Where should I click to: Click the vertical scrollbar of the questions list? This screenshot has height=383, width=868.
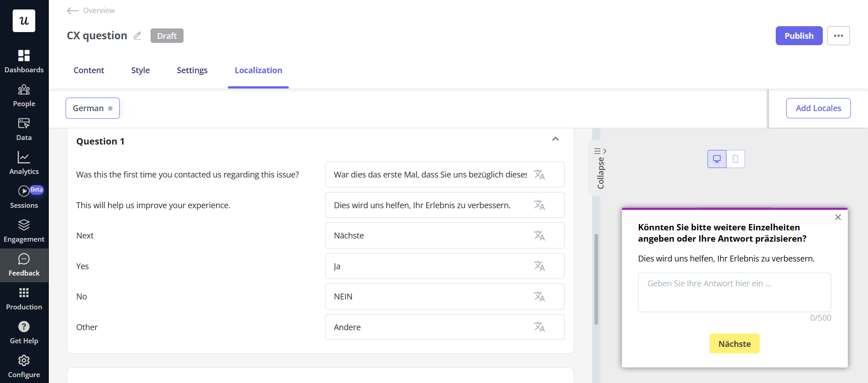tap(596, 279)
